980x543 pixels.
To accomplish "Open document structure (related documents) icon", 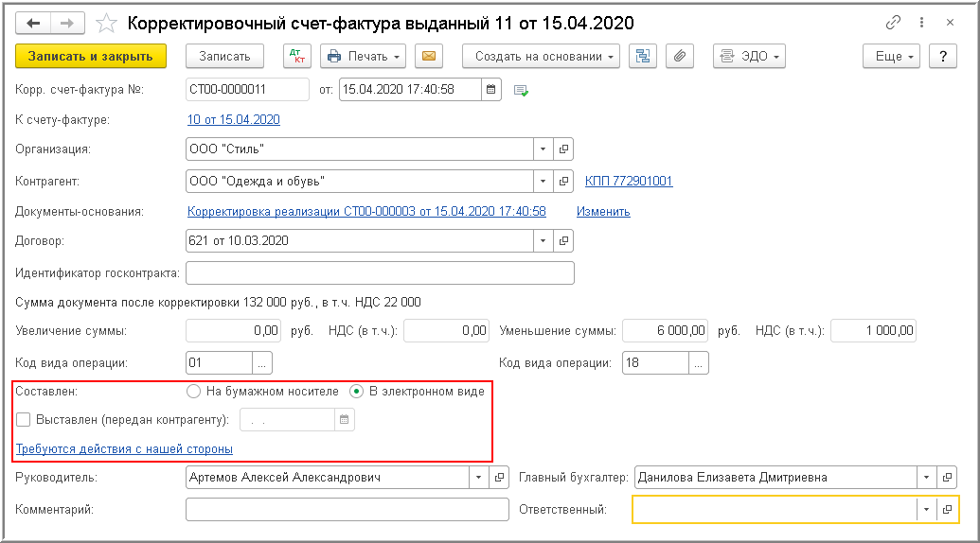I will [643, 56].
